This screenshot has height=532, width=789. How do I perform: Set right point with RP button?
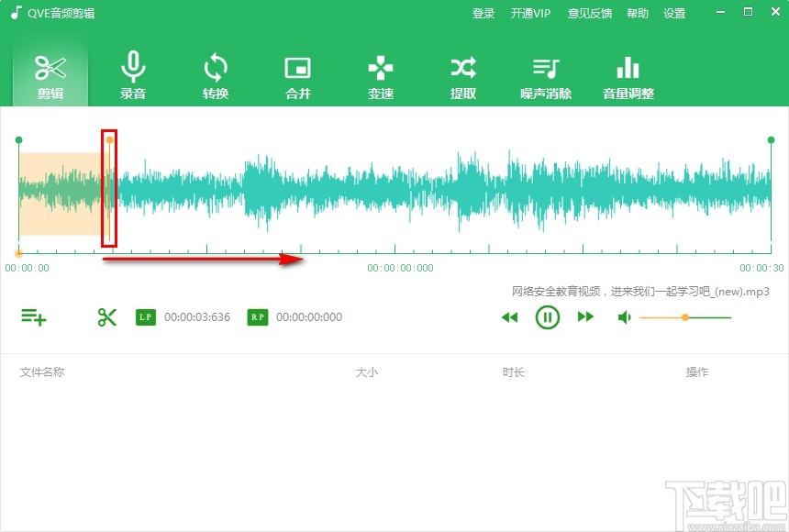point(258,317)
